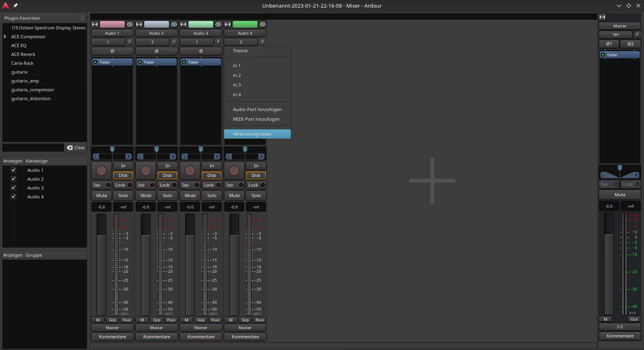Enable Disk monitoring on Audio 3

click(212, 176)
